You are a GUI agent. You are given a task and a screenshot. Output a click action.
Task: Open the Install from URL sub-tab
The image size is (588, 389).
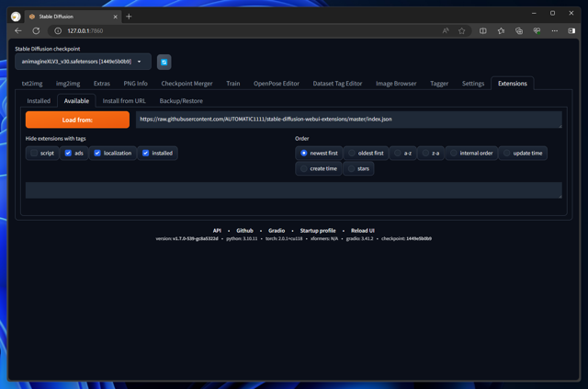(x=124, y=101)
